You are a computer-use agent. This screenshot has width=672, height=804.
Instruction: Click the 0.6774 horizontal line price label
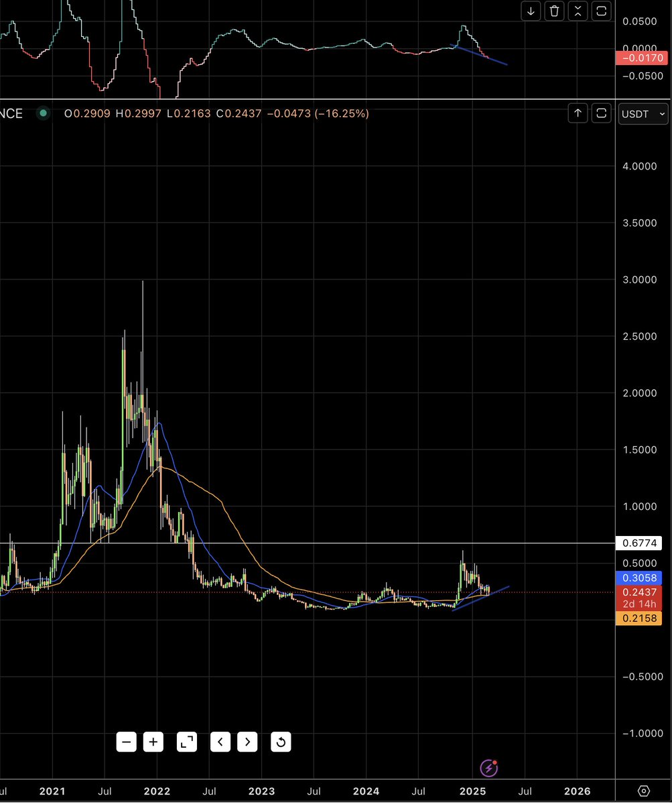click(x=639, y=543)
